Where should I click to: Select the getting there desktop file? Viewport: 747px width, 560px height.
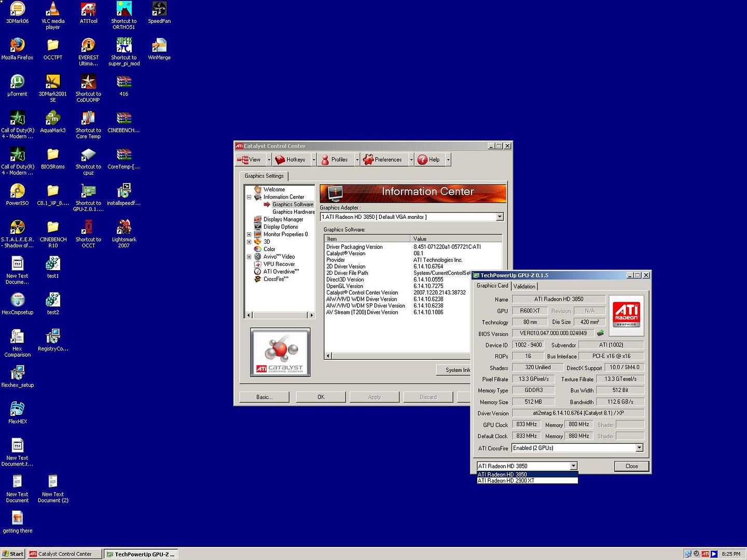(x=18, y=521)
